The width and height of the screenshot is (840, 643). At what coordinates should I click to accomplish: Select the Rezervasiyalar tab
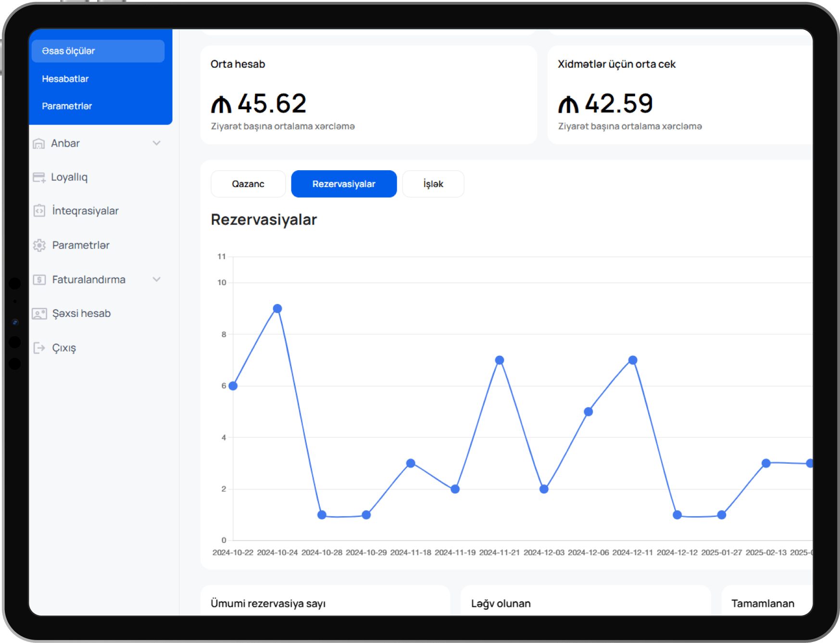(x=344, y=184)
